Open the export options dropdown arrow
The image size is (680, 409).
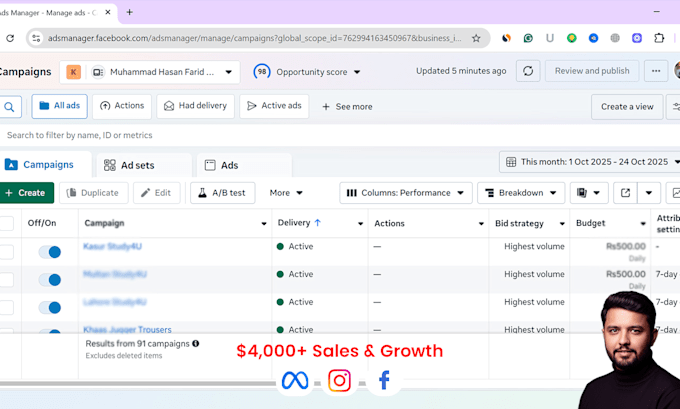[649, 193]
